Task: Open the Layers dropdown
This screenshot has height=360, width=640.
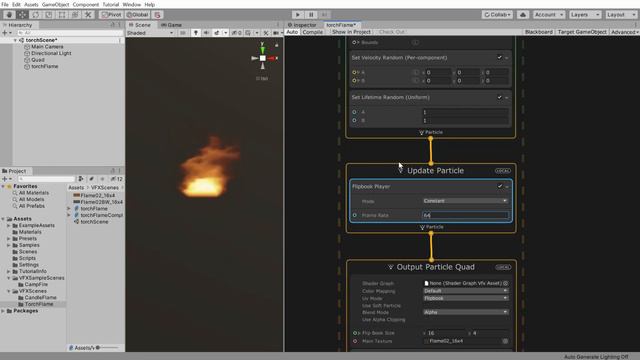Action: [x=585, y=15]
